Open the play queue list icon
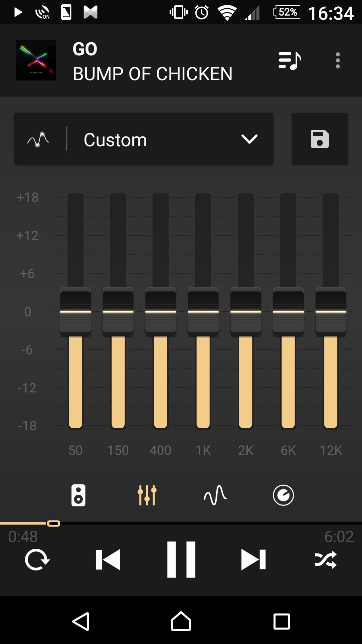362x644 pixels. [290, 61]
